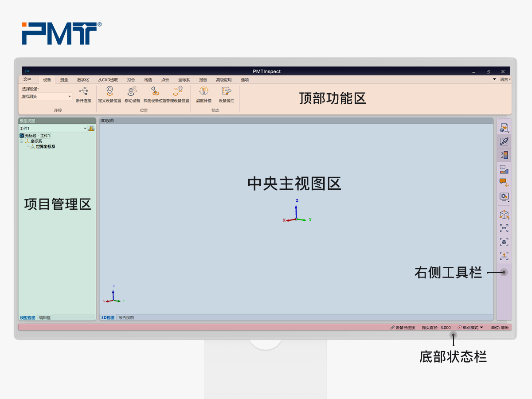Open the 温度补偿 temperature compensation tool
The width and height of the screenshot is (532, 399).
pyautogui.click(x=204, y=91)
